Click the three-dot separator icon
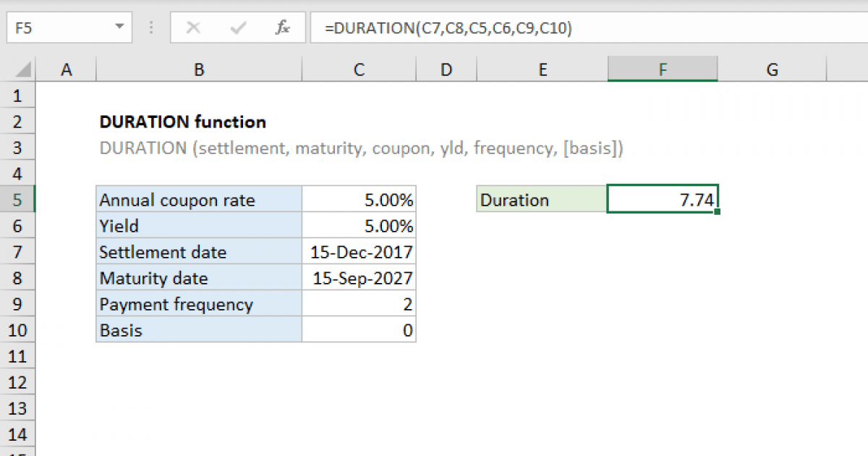 [150, 28]
